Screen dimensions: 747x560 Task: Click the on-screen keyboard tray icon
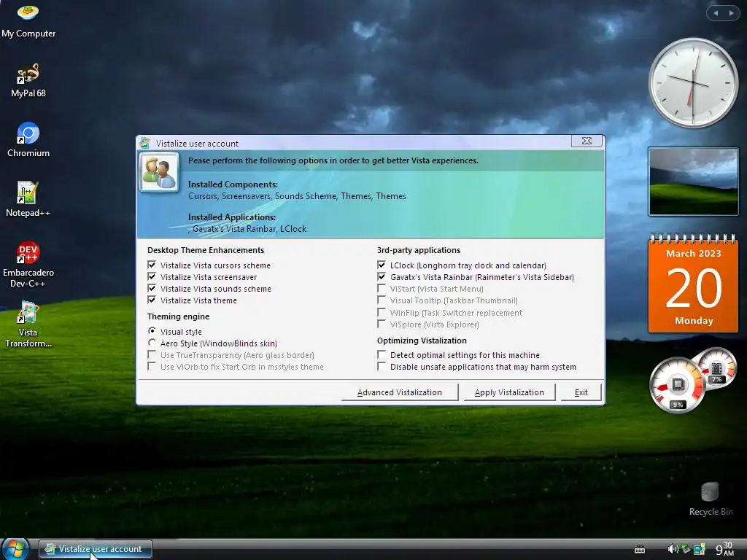click(x=640, y=550)
